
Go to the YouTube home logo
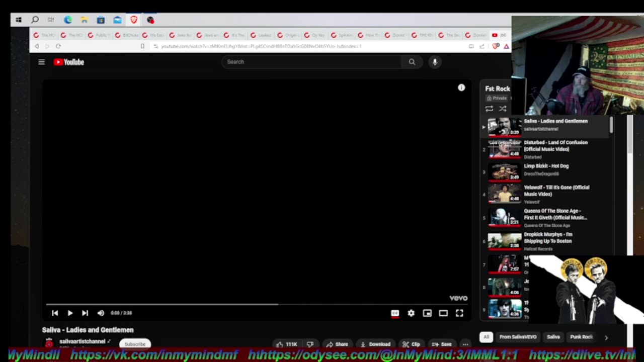pos(69,62)
